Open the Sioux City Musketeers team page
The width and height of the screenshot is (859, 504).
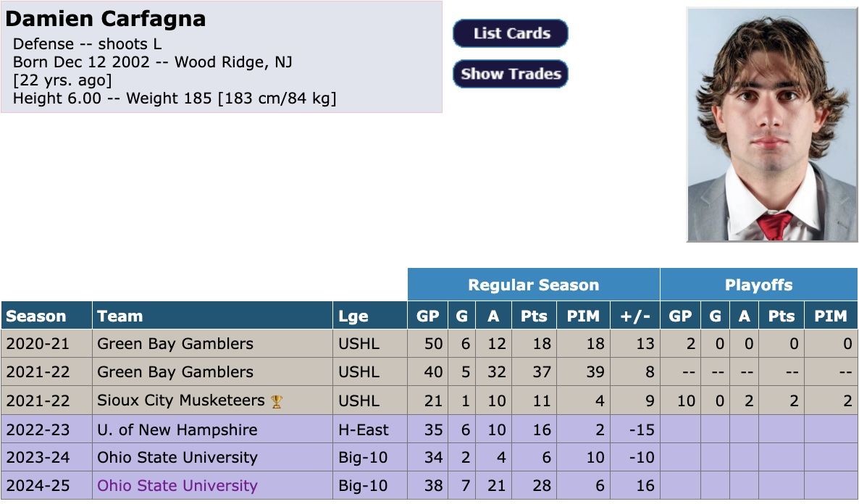(x=181, y=400)
